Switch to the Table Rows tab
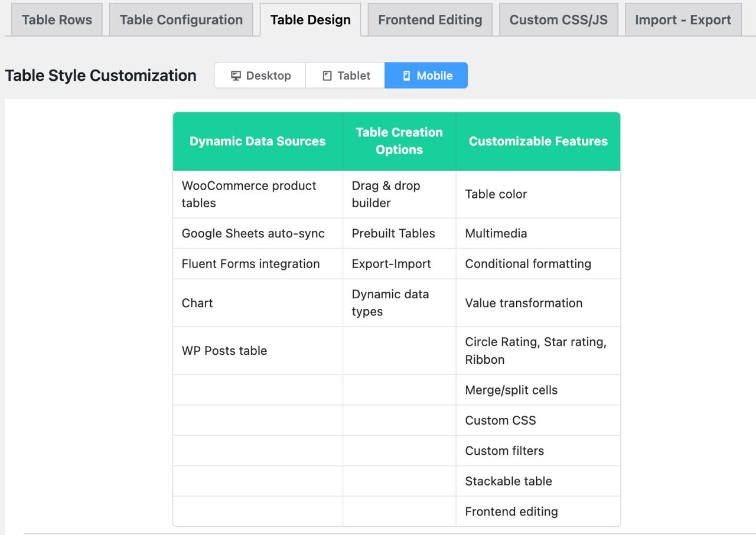The height and width of the screenshot is (535, 756). tap(56, 19)
